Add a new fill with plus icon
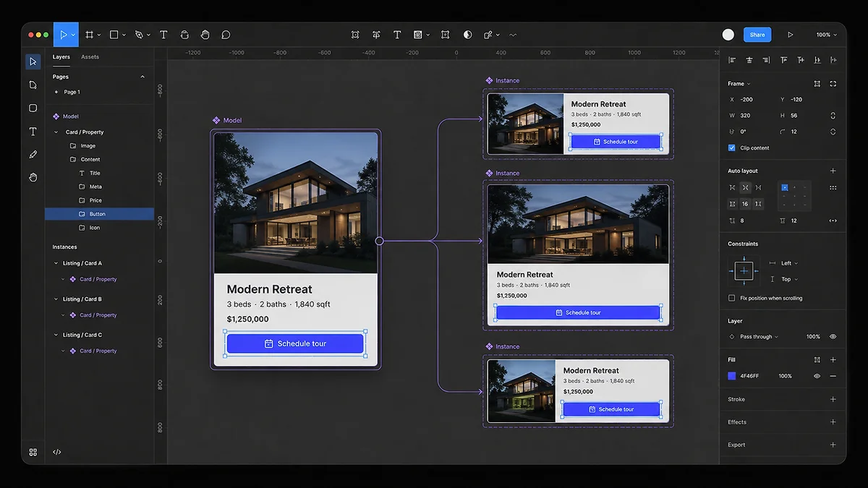Viewport: 868px width, 488px height. (x=833, y=359)
